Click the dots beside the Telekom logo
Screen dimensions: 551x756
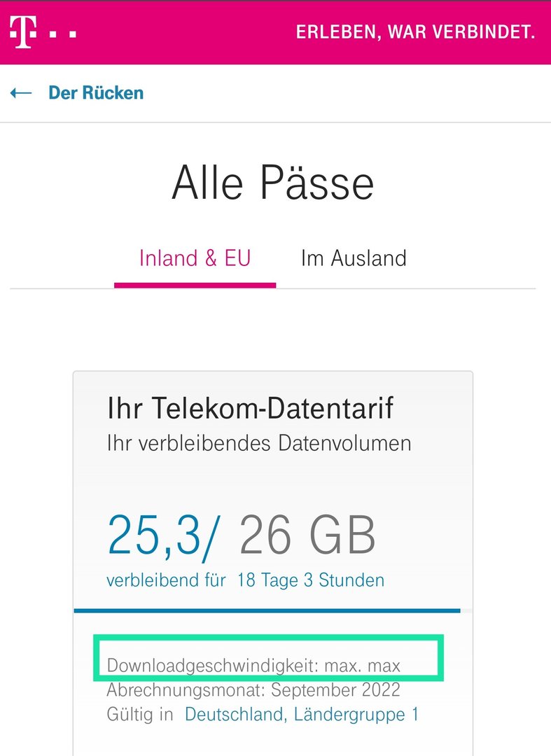point(63,33)
